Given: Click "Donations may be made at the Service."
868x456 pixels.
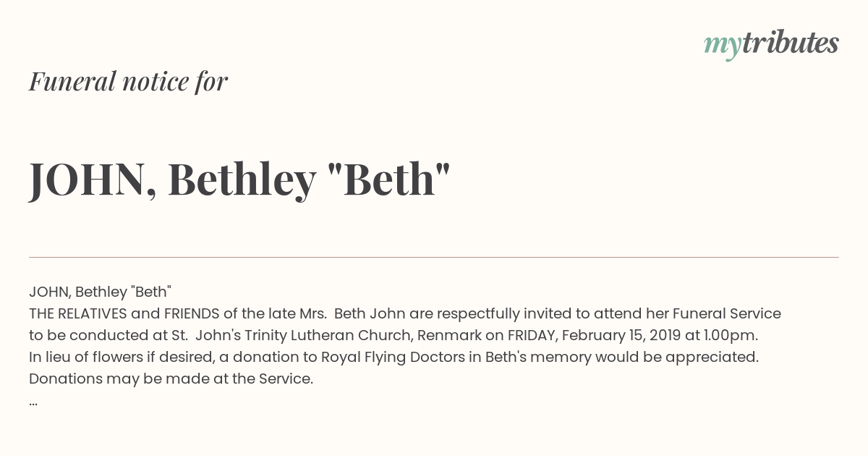Looking at the screenshot, I should tap(171, 379).
